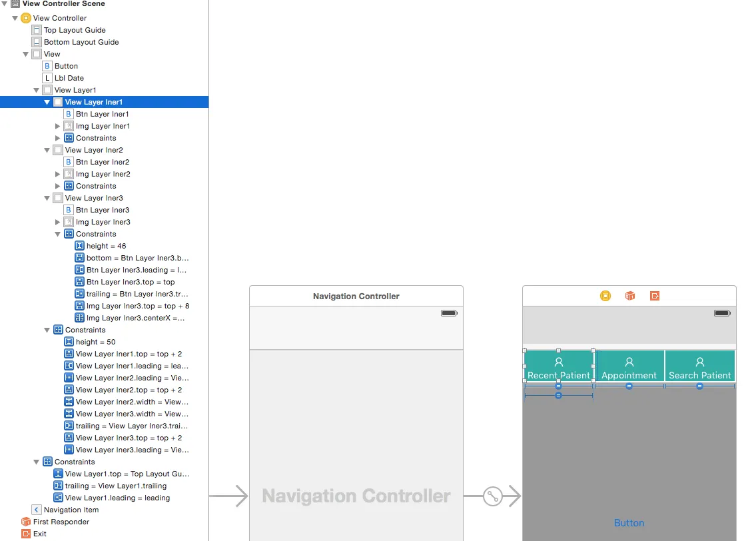
Task: Click the person icon above Search Patient
Action: (x=700, y=362)
